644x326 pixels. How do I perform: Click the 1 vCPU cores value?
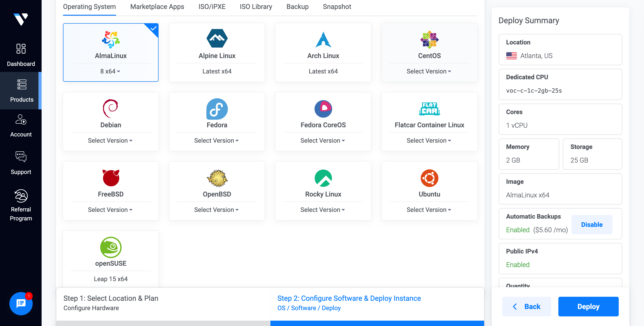click(517, 125)
